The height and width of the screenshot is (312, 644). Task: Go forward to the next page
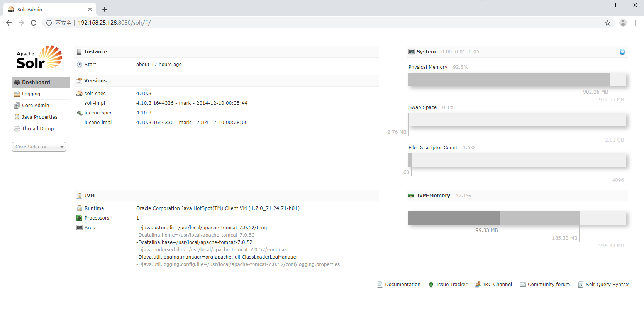click(21, 23)
